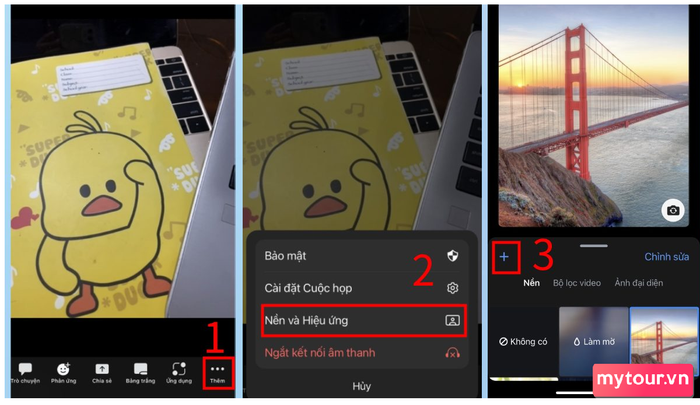
Task: Open the Trò chuyện chat icon
Action: pyautogui.click(x=25, y=369)
